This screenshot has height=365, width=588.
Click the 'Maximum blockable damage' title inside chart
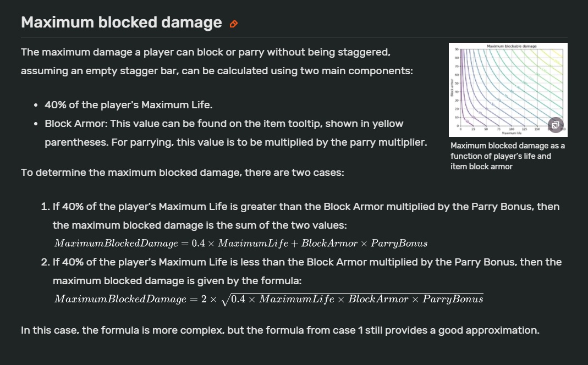[x=512, y=46]
